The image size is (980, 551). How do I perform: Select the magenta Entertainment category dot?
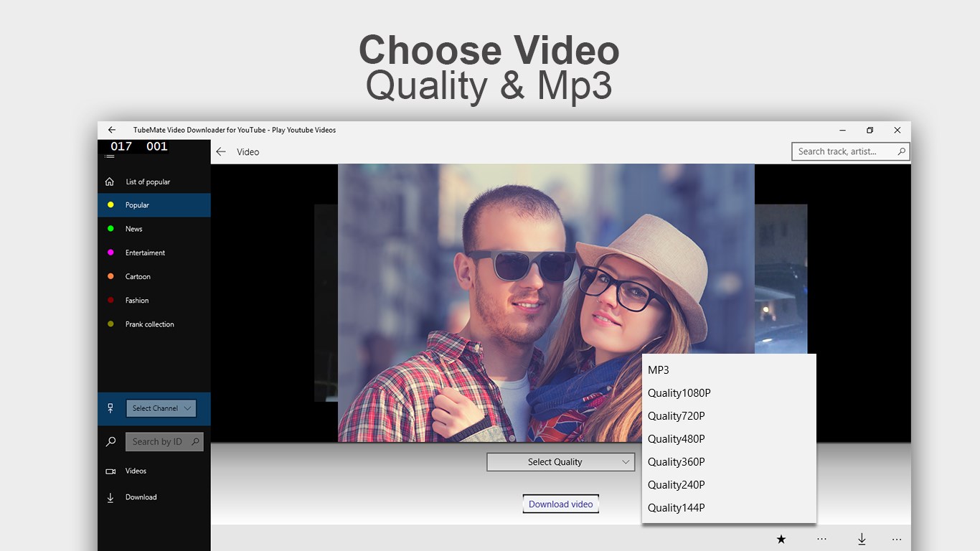110,253
